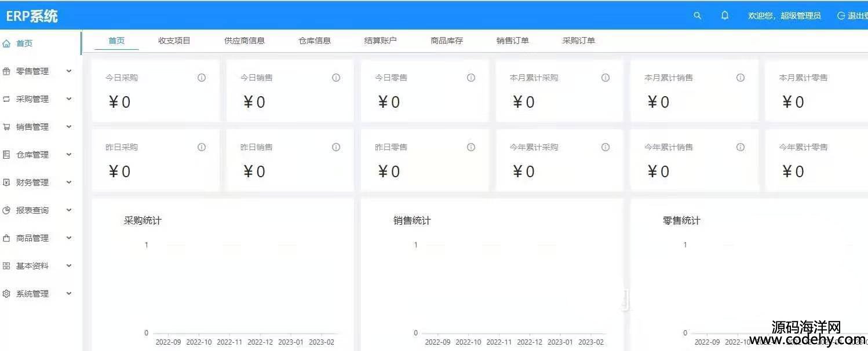This screenshot has width=868, height=351.
Task: Click info icon on 本月累计销售 card
Action: coord(741,78)
